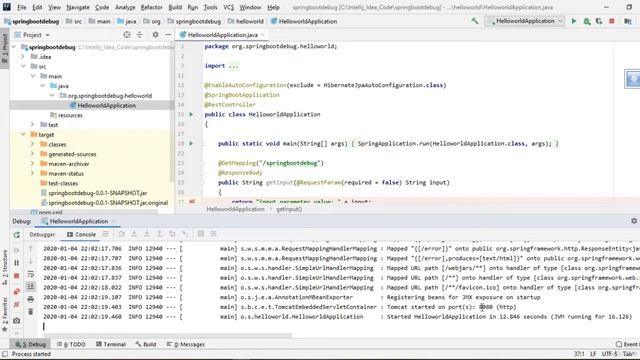Open the Terminal tool window
This screenshot has height=360, width=640.
(111, 344)
